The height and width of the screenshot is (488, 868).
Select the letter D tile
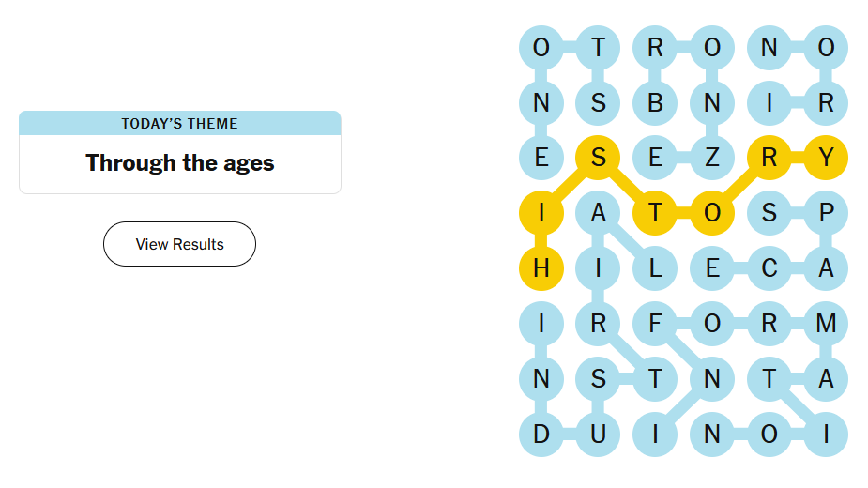(541, 435)
